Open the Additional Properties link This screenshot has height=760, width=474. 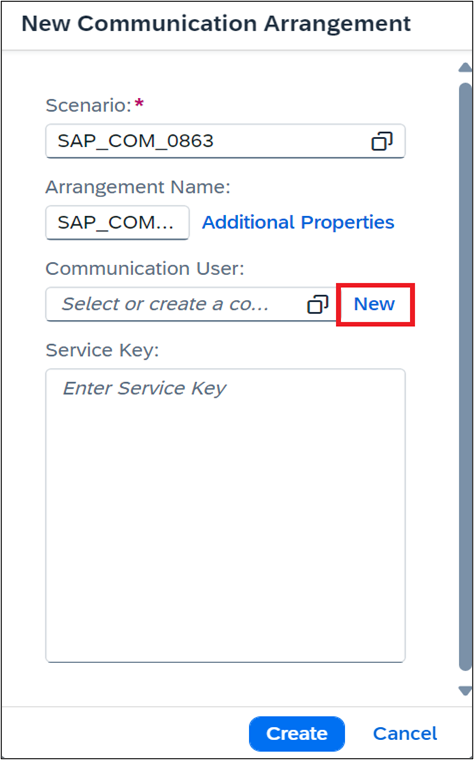[298, 222]
